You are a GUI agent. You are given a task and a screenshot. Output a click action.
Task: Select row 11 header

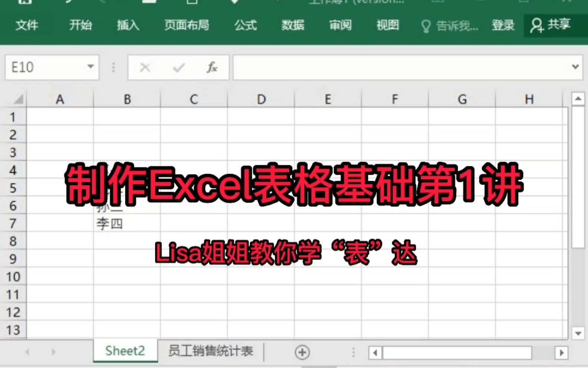pos(13,294)
